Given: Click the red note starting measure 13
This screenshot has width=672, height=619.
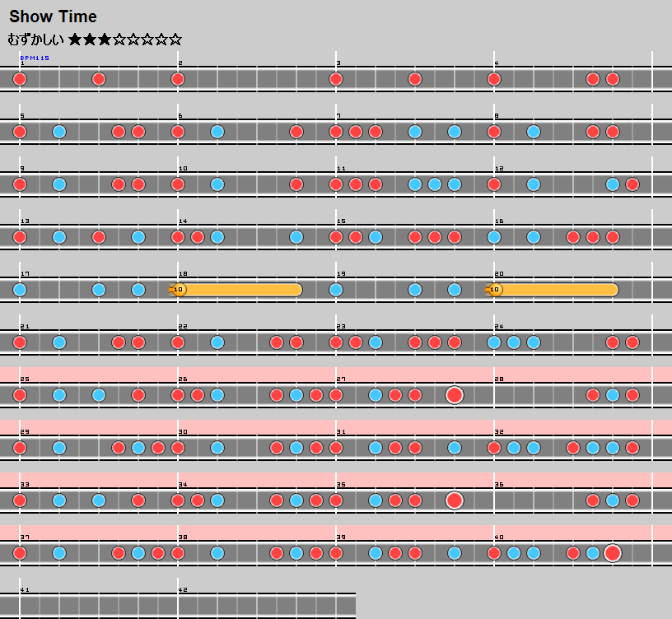Looking at the screenshot, I should click(20, 237).
